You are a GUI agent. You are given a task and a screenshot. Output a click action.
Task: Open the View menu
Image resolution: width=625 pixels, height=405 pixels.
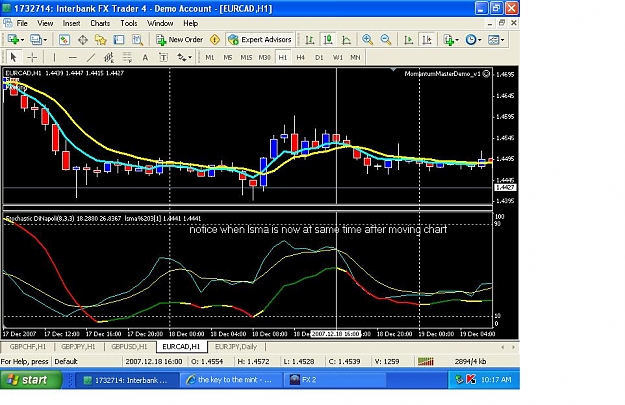pos(45,23)
